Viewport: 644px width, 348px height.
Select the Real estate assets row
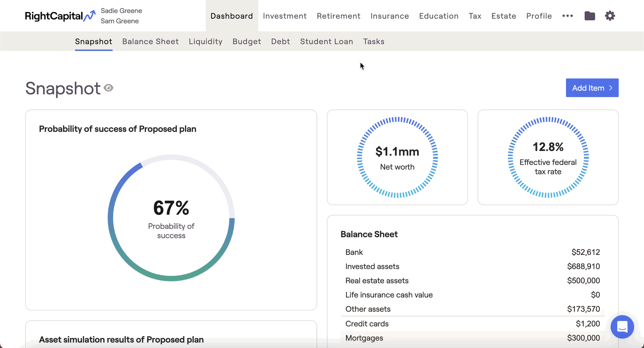(473, 280)
